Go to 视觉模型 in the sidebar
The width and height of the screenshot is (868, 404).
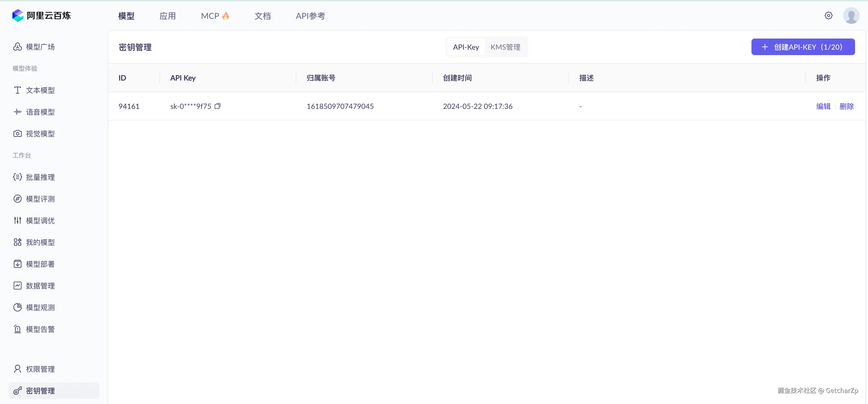[x=40, y=134]
